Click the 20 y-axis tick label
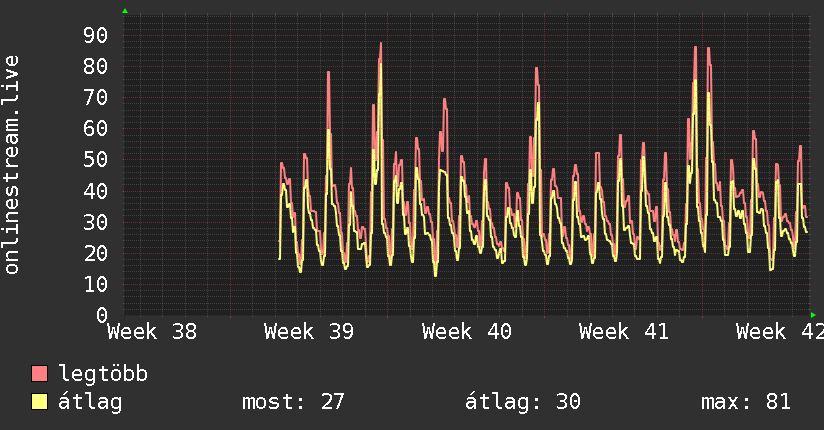 [x=96, y=253]
